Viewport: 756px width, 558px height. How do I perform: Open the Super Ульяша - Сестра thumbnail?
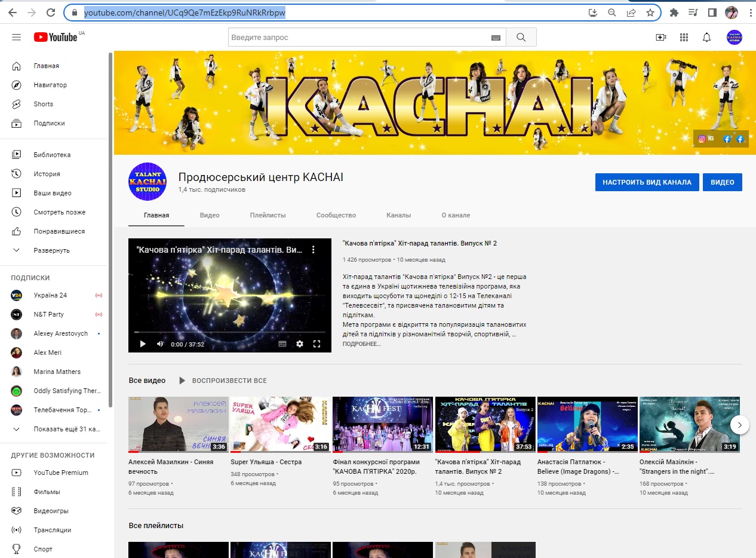click(280, 424)
